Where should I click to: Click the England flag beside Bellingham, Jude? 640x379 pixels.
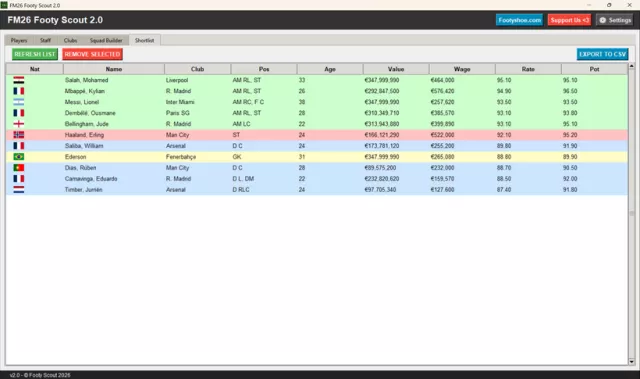click(x=19, y=124)
